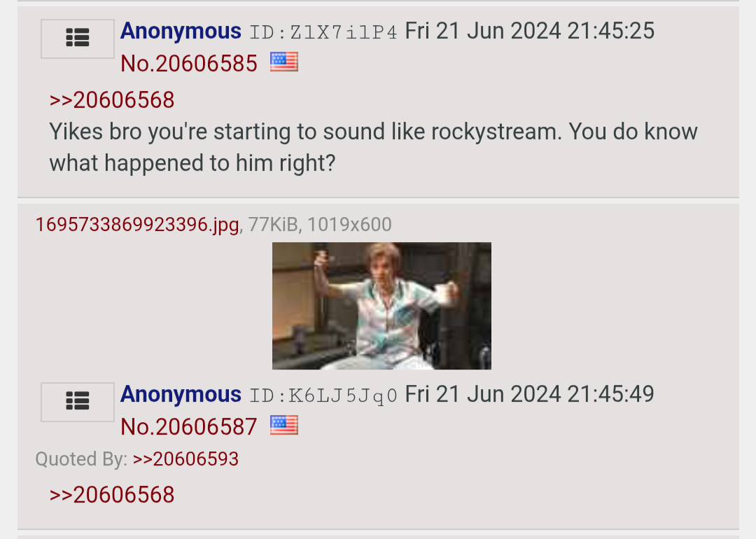Screen dimensions: 756x539
Task: Click timestamp Fri 21 Jun 2024 21:45:49
Action: (530, 395)
